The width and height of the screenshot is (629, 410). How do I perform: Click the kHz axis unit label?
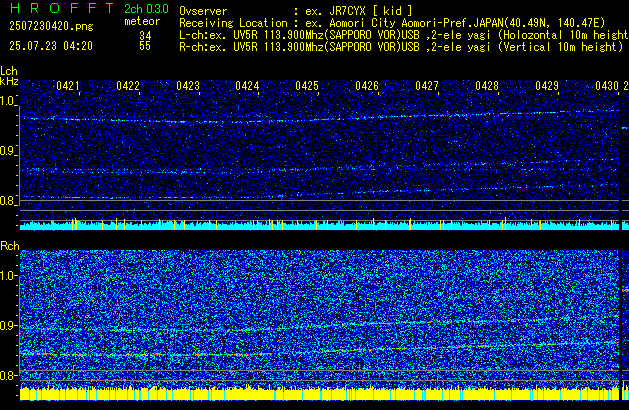point(9,81)
